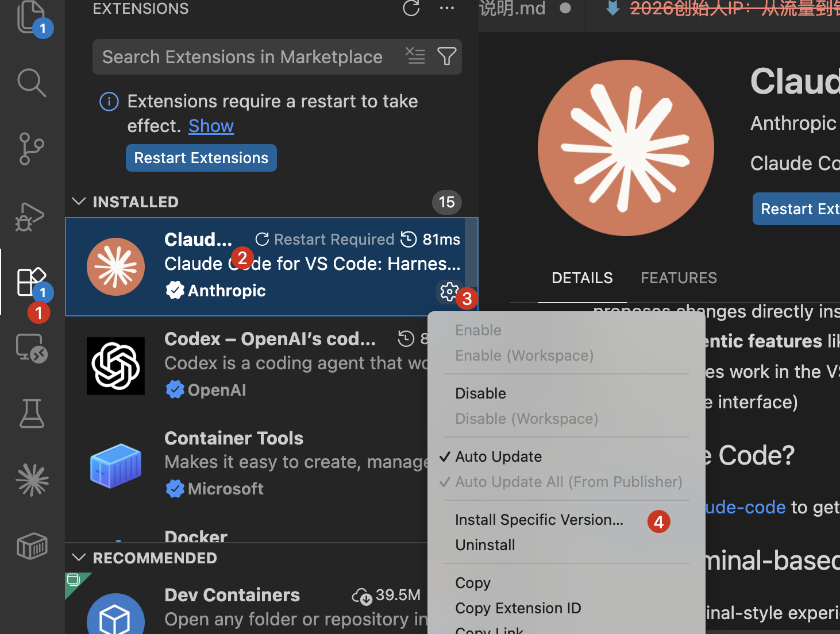Click the activation time clock icon showing 81ms

[409, 239]
